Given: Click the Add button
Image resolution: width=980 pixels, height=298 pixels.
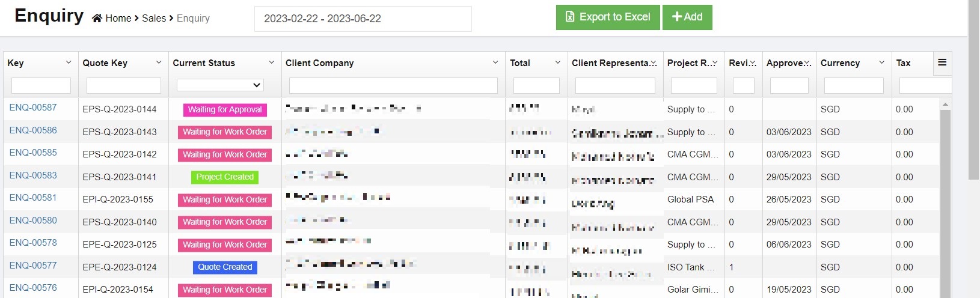Looking at the screenshot, I should [x=687, y=17].
